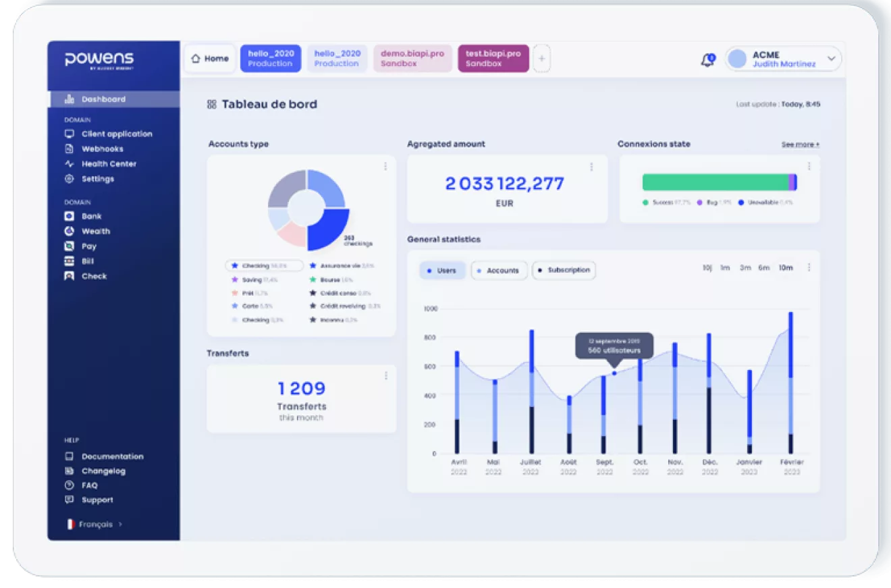Click the 1 209 transferts value
The image size is (891, 588).
(302, 388)
